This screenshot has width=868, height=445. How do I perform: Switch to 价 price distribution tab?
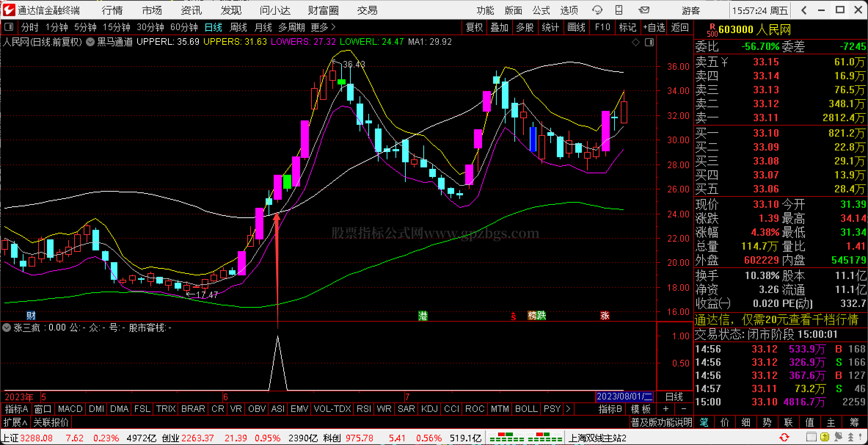coord(725,422)
